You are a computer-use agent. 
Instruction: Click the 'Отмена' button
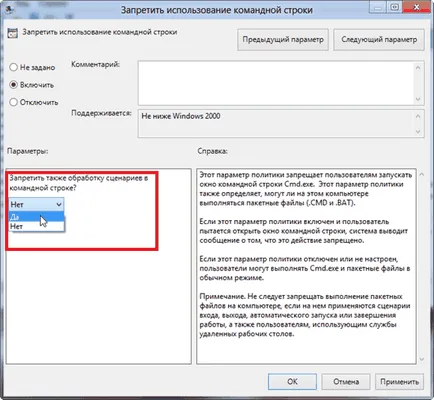(346, 381)
